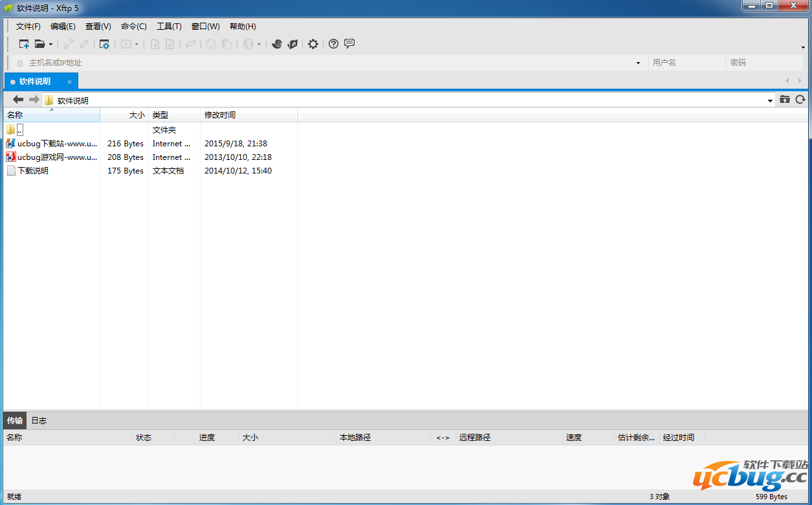Sort files by 修改时间 column header
Image resolution: width=812 pixels, height=505 pixels.
tap(220, 115)
